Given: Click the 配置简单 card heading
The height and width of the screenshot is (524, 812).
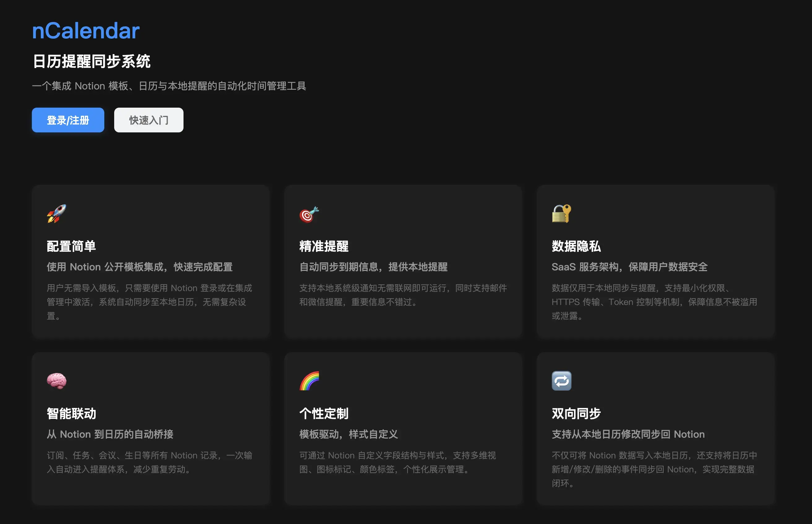Looking at the screenshot, I should tap(71, 246).
